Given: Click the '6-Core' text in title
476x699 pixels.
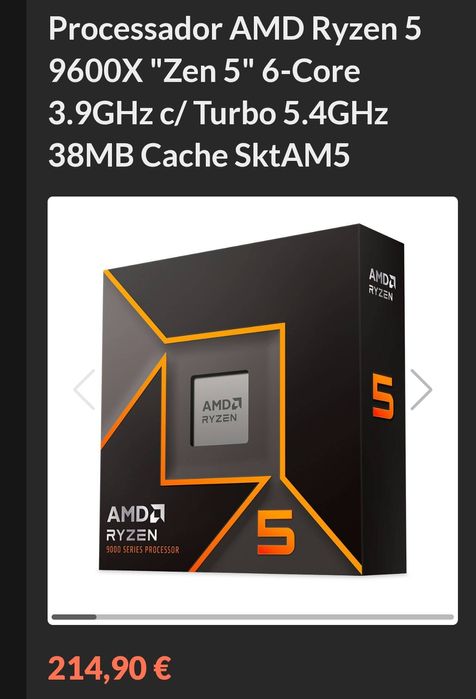Looking at the screenshot, I should pyautogui.click(x=311, y=71).
